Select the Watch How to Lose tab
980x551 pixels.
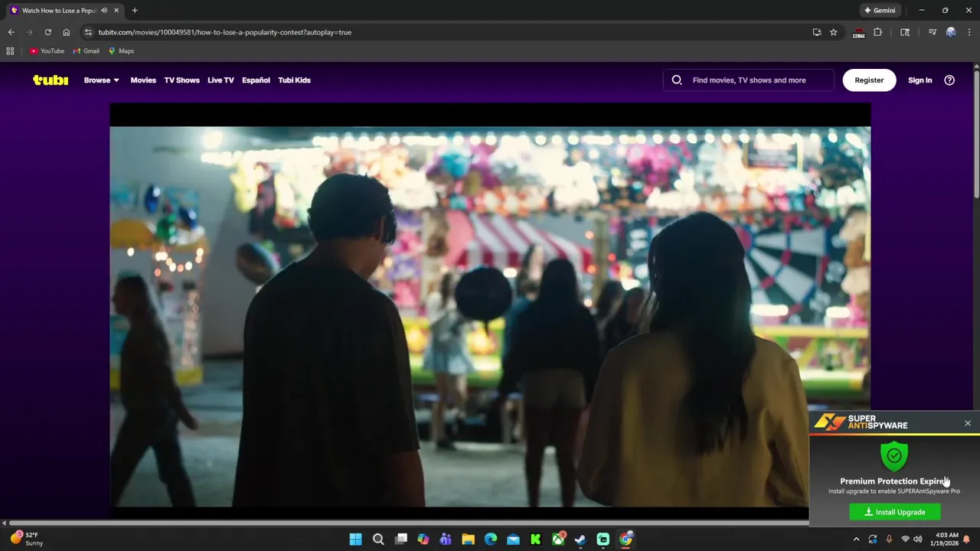(65, 11)
